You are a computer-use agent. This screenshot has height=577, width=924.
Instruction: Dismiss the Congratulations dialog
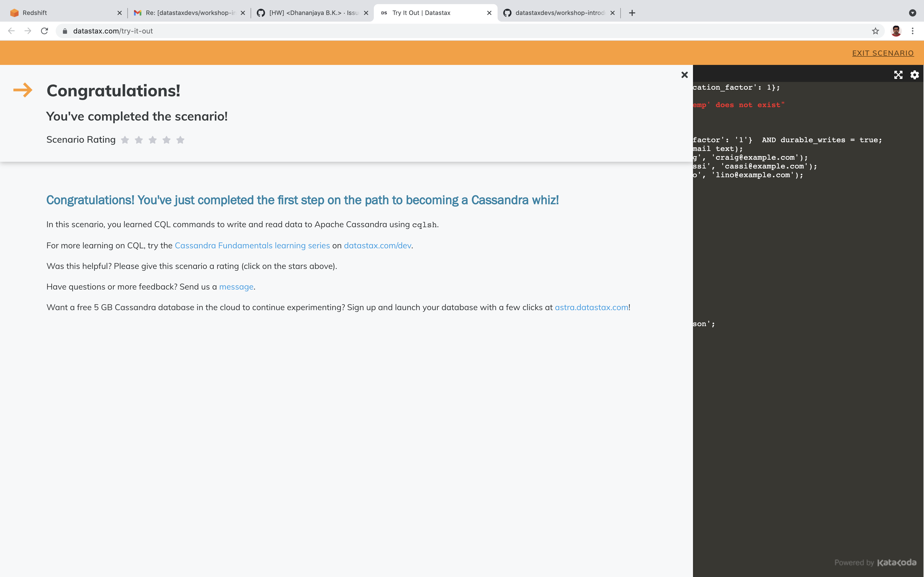(684, 75)
